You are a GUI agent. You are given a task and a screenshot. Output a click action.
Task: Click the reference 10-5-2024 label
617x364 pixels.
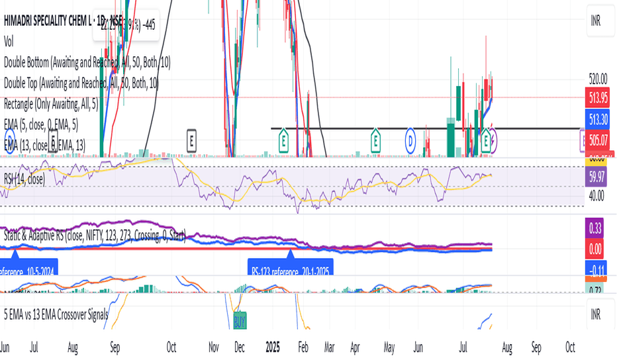29,267
